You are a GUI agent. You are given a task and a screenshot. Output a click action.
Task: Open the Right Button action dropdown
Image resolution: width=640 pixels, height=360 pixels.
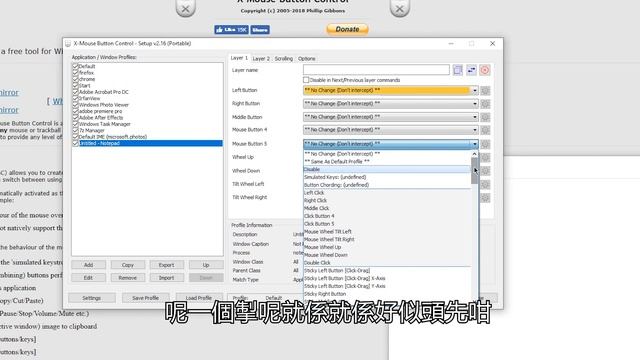(391, 104)
